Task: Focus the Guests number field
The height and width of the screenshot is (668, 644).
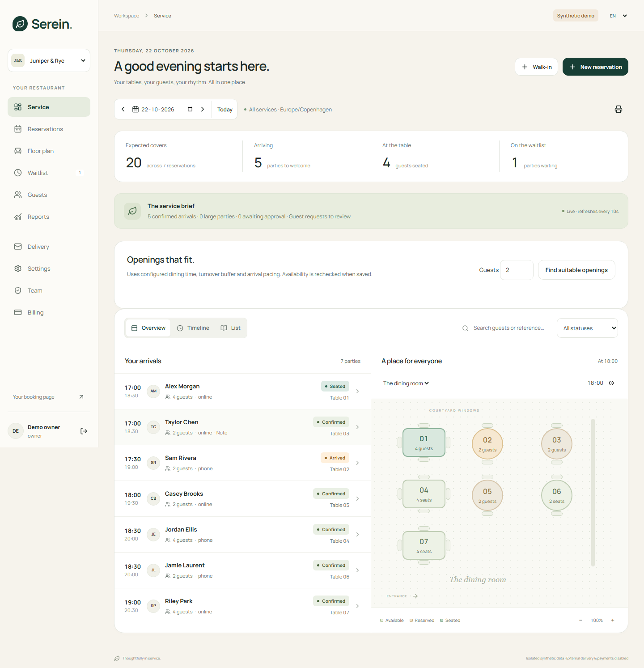Action: tap(517, 270)
